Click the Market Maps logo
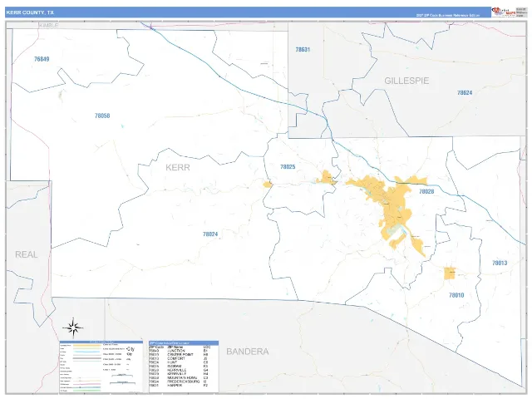Screen dimensions: 532x399 (x=504, y=12)
